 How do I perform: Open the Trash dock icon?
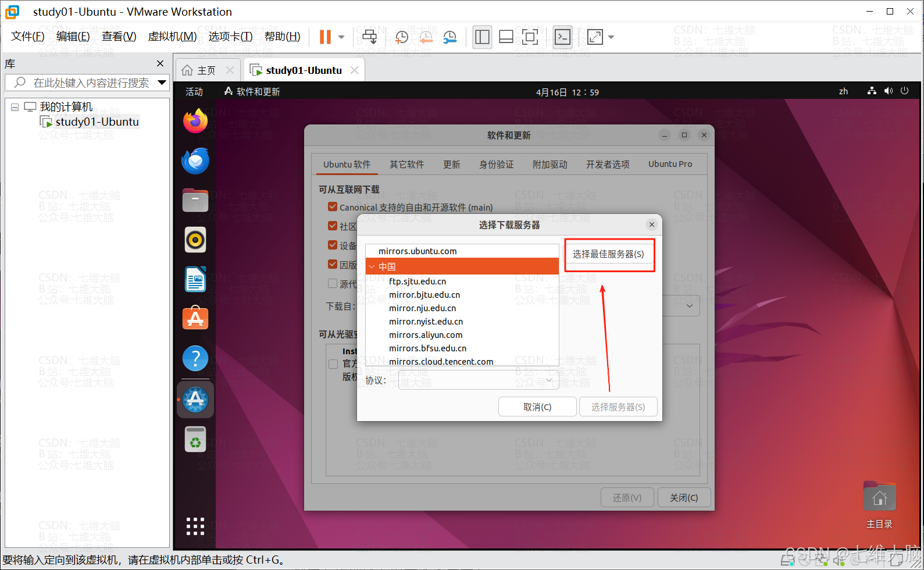(195, 439)
